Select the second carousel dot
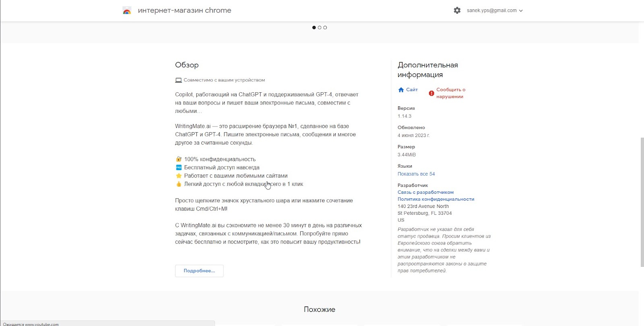Viewport: 644px width, 326px height. point(320,27)
